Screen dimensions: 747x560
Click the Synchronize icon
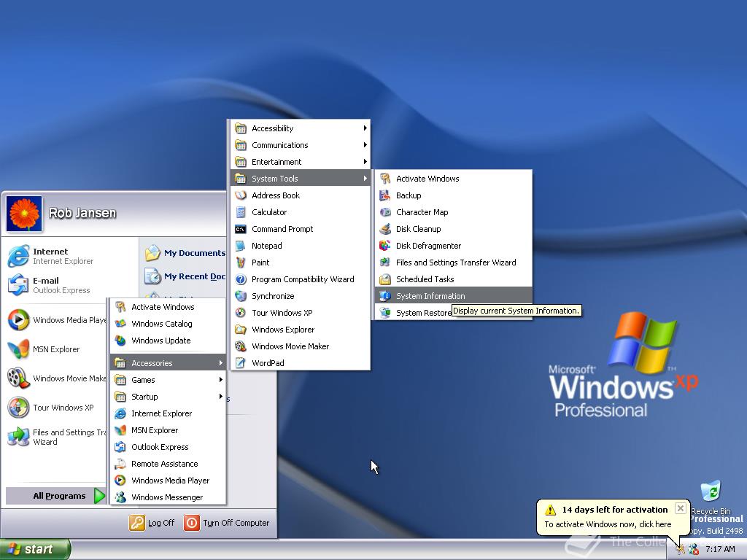(241, 296)
